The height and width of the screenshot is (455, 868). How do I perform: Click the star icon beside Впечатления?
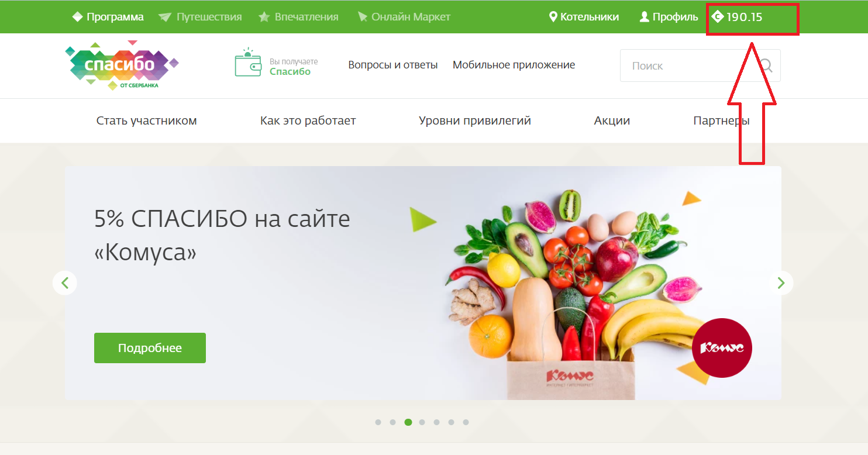pyautogui.click(x=264, y=17)
